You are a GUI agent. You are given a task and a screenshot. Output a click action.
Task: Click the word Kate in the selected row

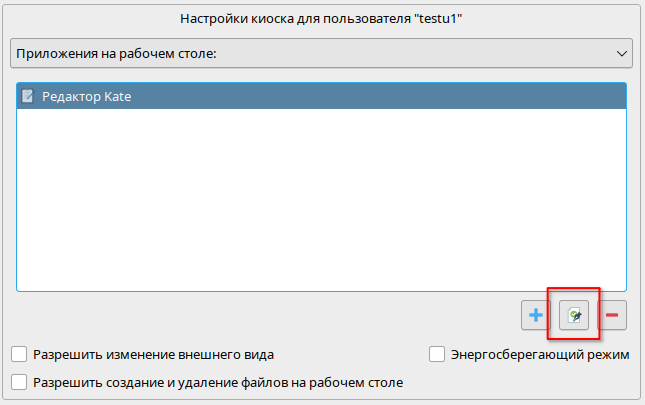[118, 97]
